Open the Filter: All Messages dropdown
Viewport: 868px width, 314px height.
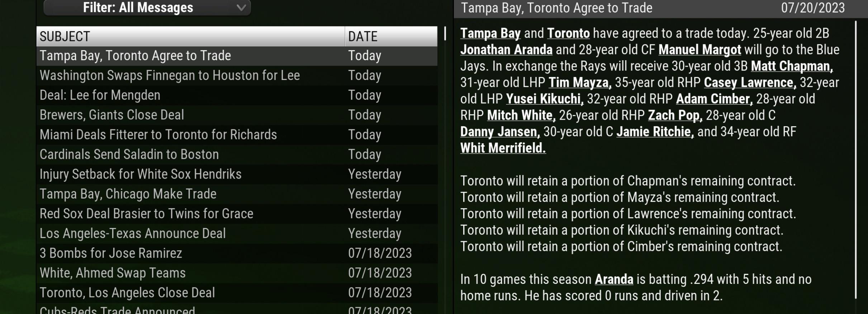(147, 8)
